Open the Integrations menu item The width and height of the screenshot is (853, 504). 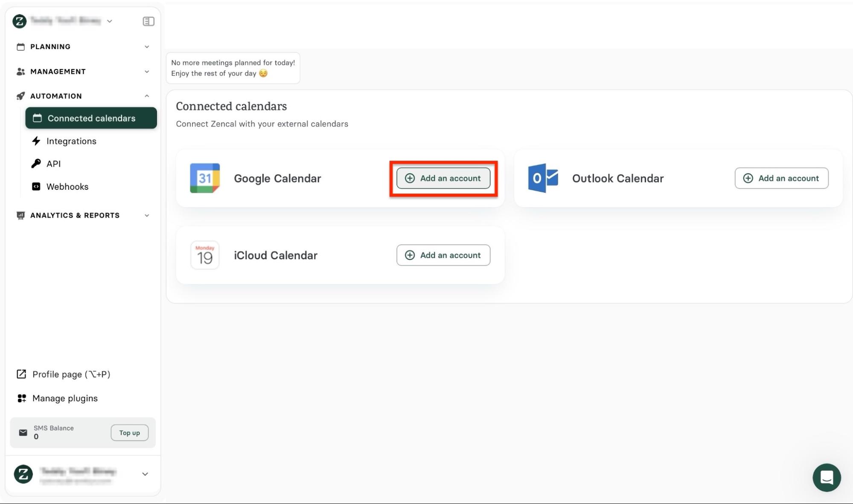[71, 141]
